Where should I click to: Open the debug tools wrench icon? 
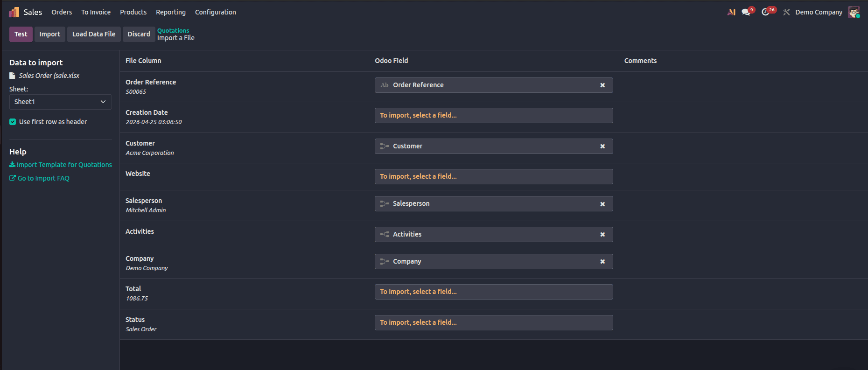tap(786, 12)
